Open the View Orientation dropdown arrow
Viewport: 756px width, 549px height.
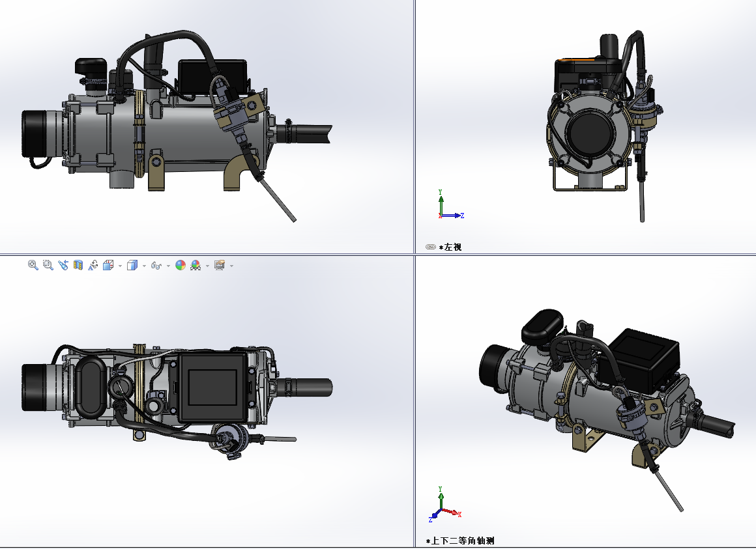click(x=120, y=266)
